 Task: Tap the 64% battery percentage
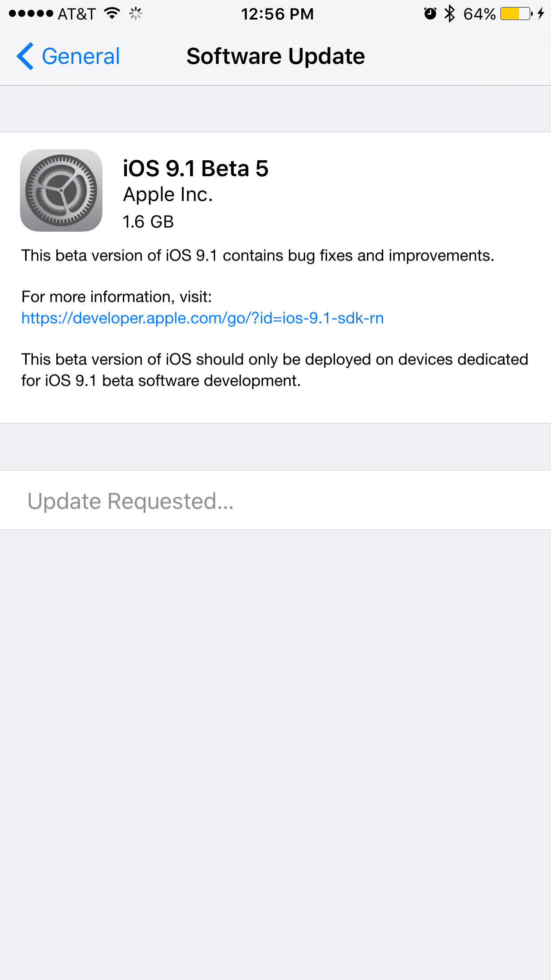click(x=479, y=14)
